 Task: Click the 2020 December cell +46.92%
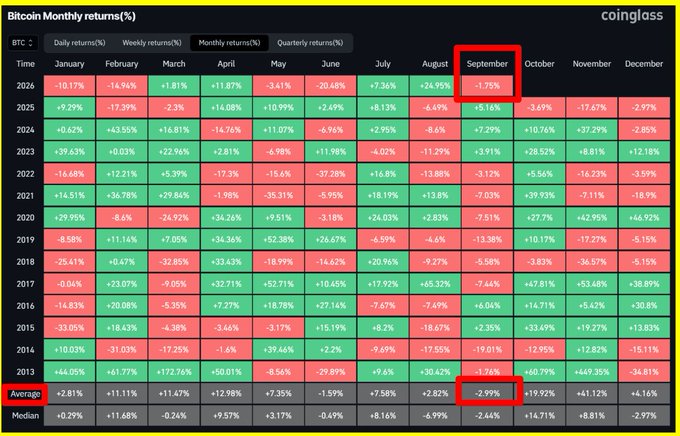pos(644,218)
